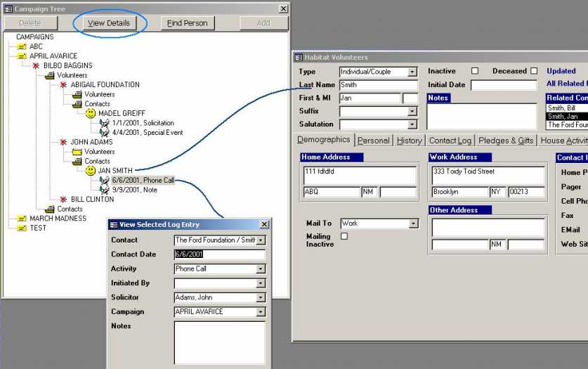The height and width of the screenshot is (369, 588).
Task: Open the Solicitor dropdown in log entry
Action: click(261, 297)
